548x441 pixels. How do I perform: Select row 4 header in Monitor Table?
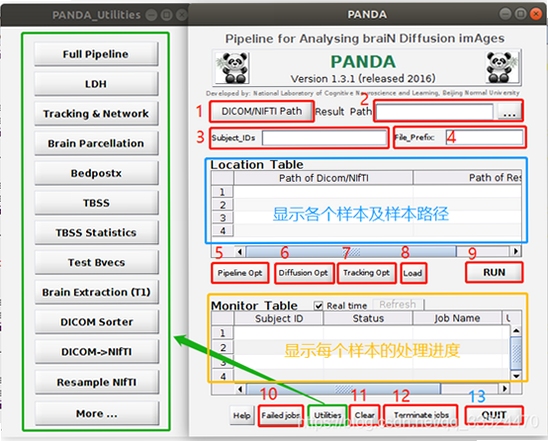(x=222, y=376)
